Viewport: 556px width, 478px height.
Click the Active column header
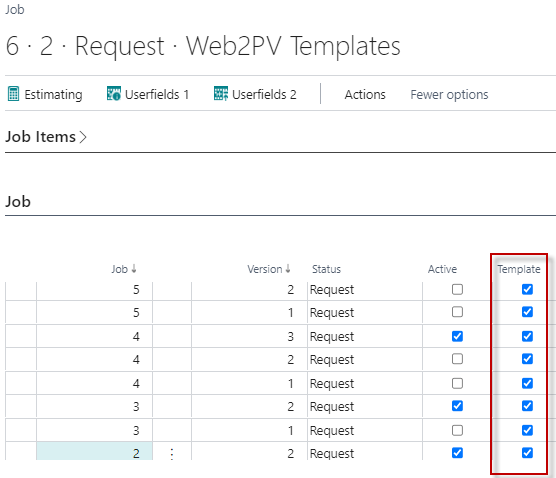pos(442,269)
